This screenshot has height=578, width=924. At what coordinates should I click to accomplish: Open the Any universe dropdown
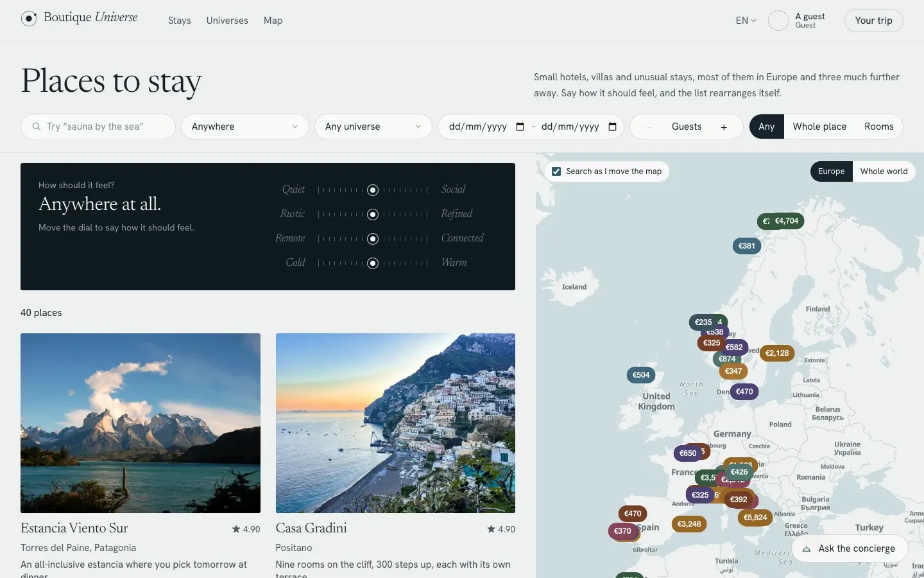[x=373, y=127]
